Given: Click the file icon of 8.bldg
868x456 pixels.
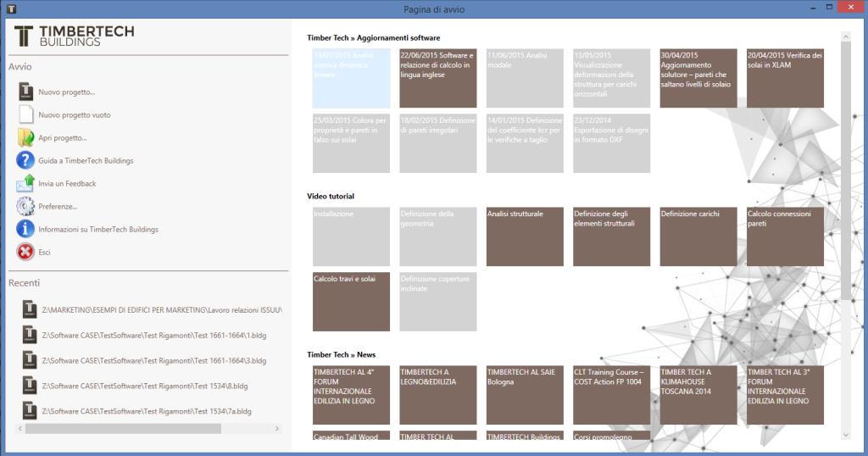Looking at the screenshot, I should 30,386.
